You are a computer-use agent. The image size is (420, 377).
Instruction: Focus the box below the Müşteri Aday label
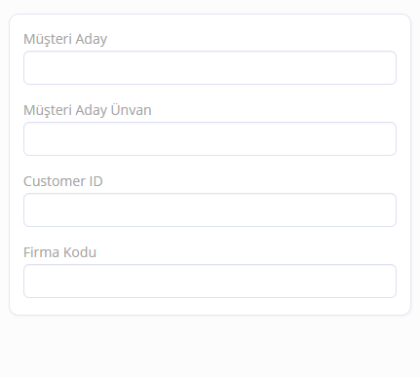click(x=210, y=68)
